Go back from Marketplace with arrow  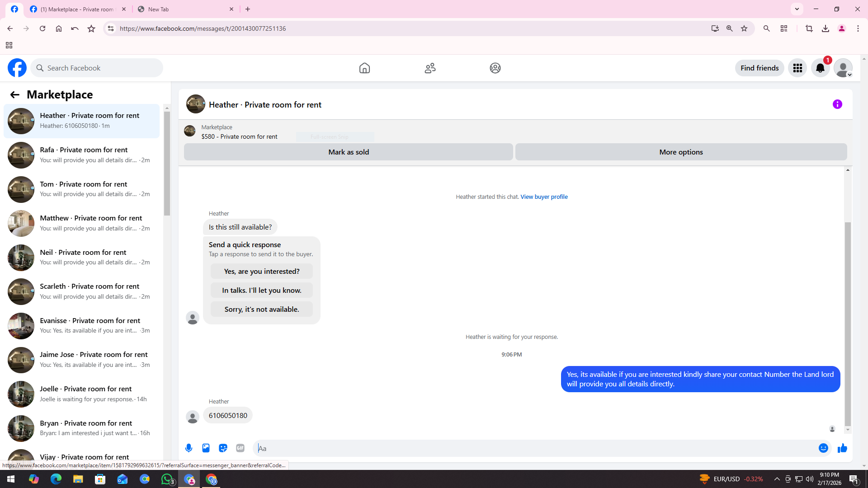14,94
